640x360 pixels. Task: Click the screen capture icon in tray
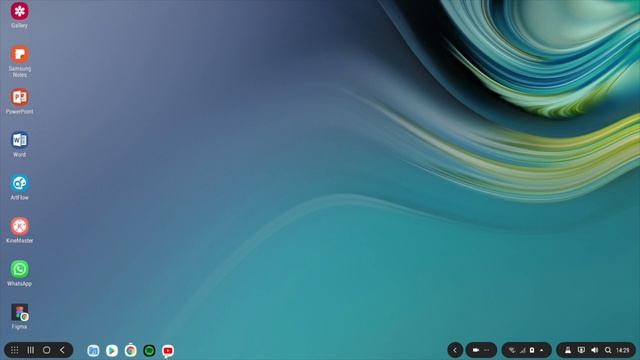581,350
